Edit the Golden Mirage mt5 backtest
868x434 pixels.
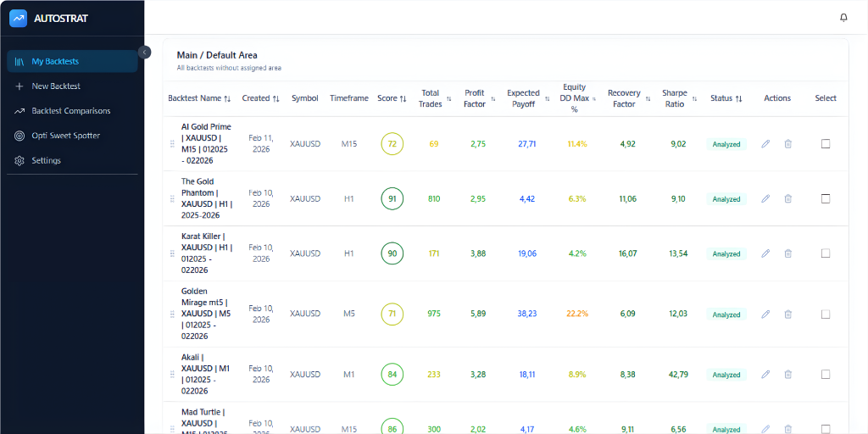[x=765, y=314]
